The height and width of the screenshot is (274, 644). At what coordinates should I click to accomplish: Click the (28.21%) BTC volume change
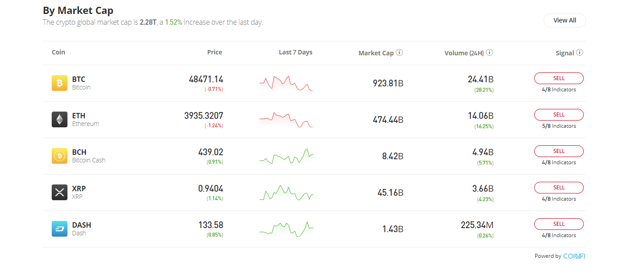coord(484,90)
